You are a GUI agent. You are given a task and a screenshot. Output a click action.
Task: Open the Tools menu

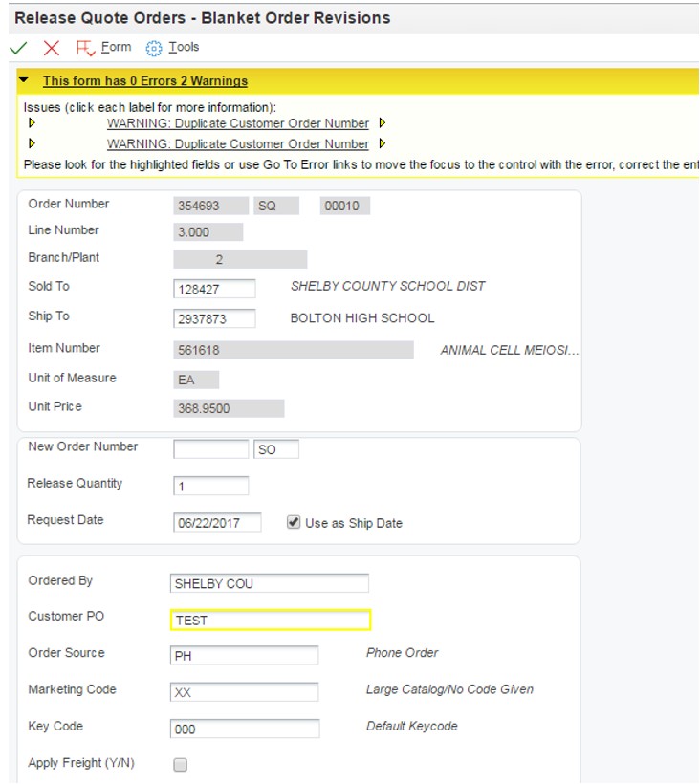tap(184, 47)
